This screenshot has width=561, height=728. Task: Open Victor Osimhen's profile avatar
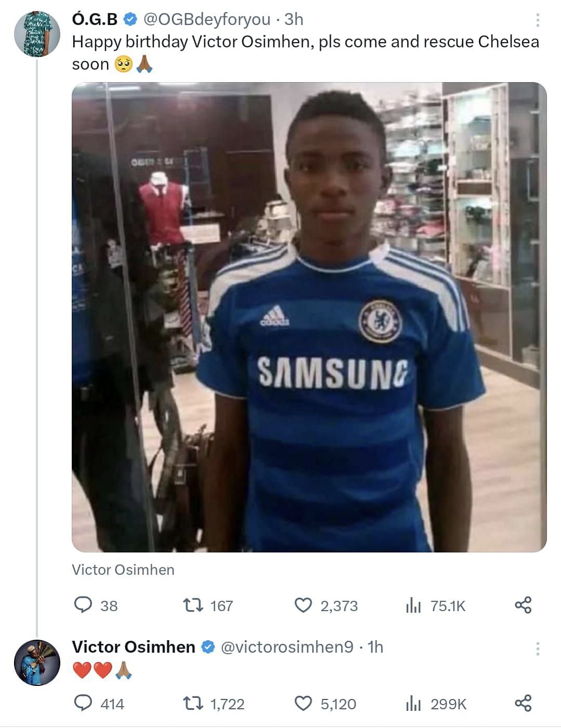pos(36,663)
